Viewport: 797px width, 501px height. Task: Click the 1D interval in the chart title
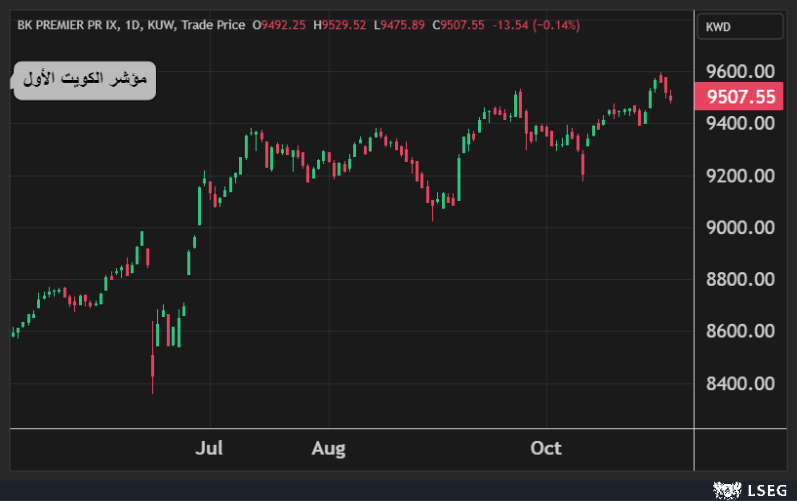pyautogui.click(x=131, y=25)
